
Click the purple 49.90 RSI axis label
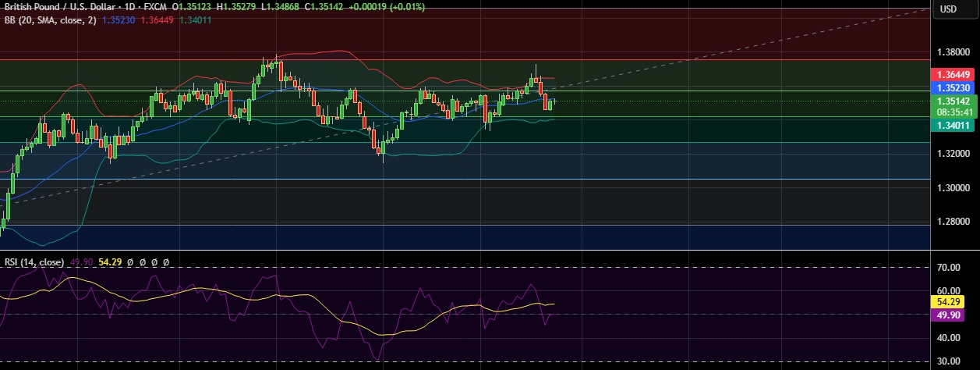point(954,315)
